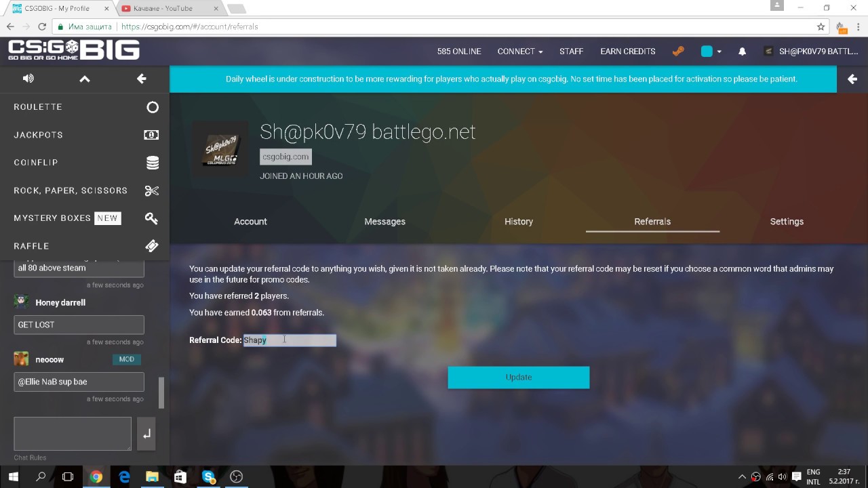Click the MOD badge next to neocow
868x488 pixels.
click(x=127, y=359)
